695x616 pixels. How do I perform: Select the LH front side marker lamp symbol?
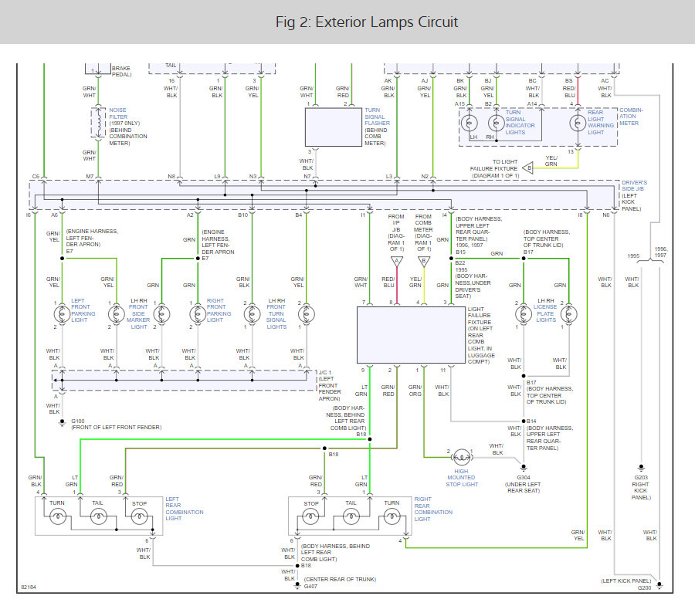[117, 314]
